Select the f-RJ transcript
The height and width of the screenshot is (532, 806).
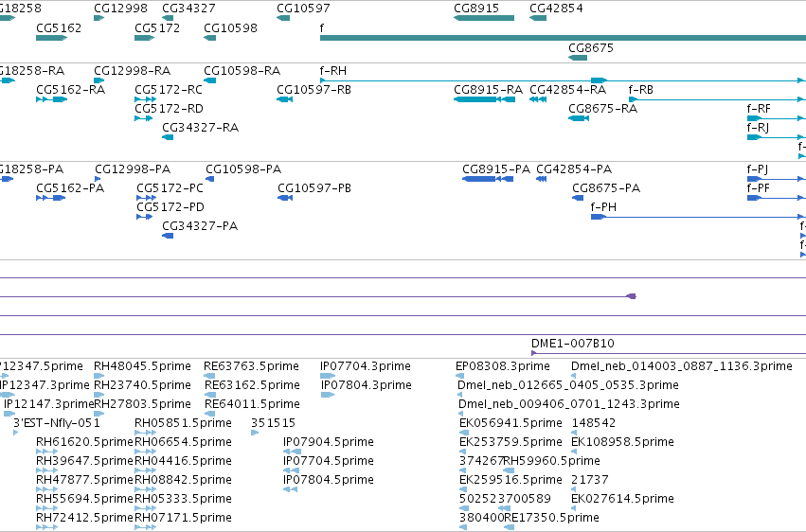(777, 137)
